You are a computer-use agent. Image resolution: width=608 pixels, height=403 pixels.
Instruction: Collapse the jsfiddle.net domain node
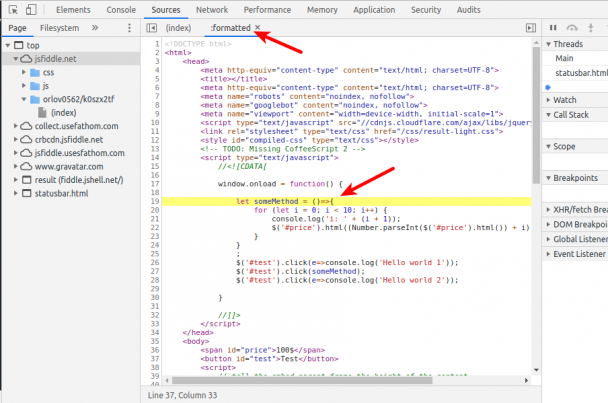click(16, 59)
